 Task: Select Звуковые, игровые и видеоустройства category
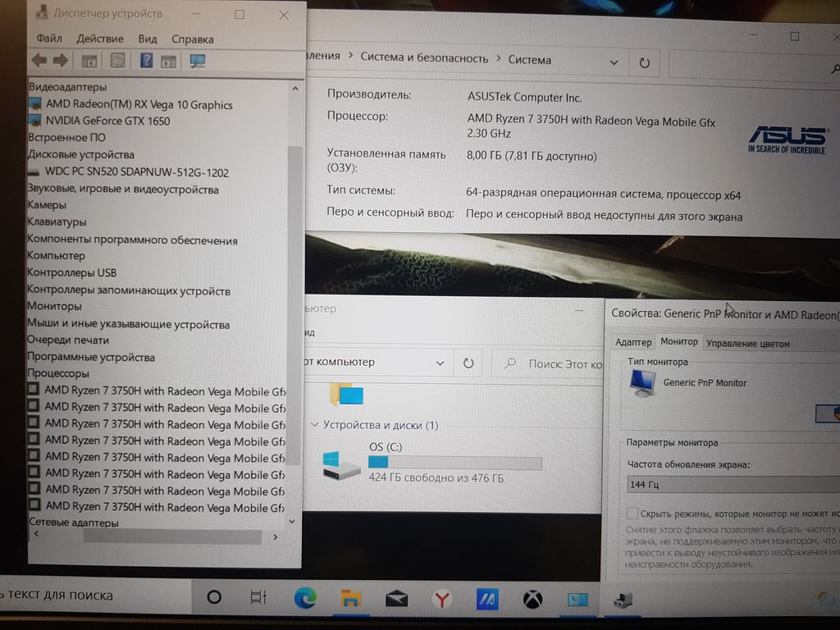pyautogui.click(x=123, y=189)
